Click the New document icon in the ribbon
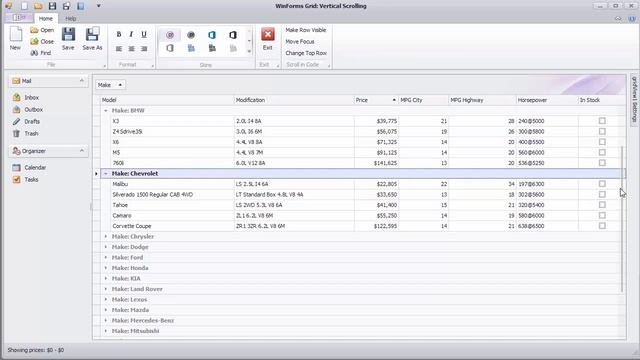This screenshot has height=360, width=640. pos(16,34)
